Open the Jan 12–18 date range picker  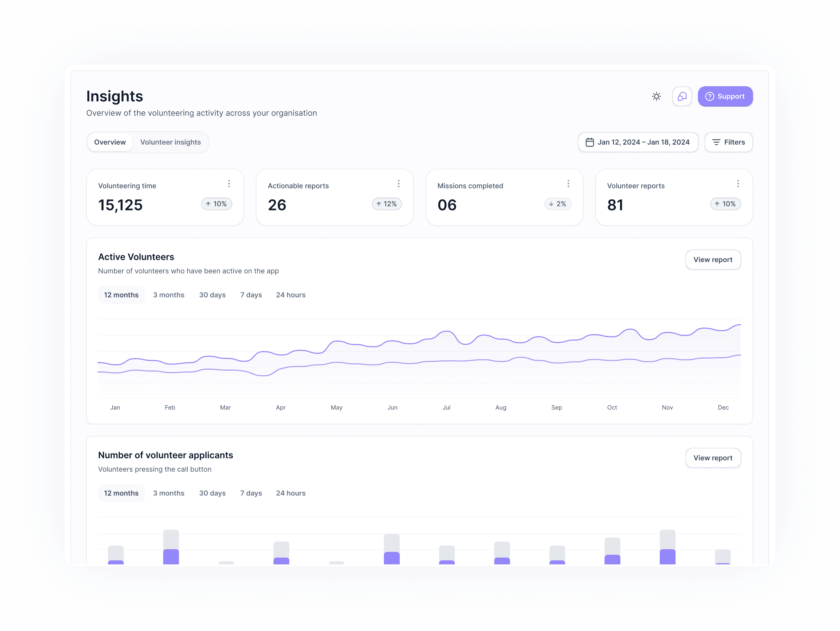(637, 142)
